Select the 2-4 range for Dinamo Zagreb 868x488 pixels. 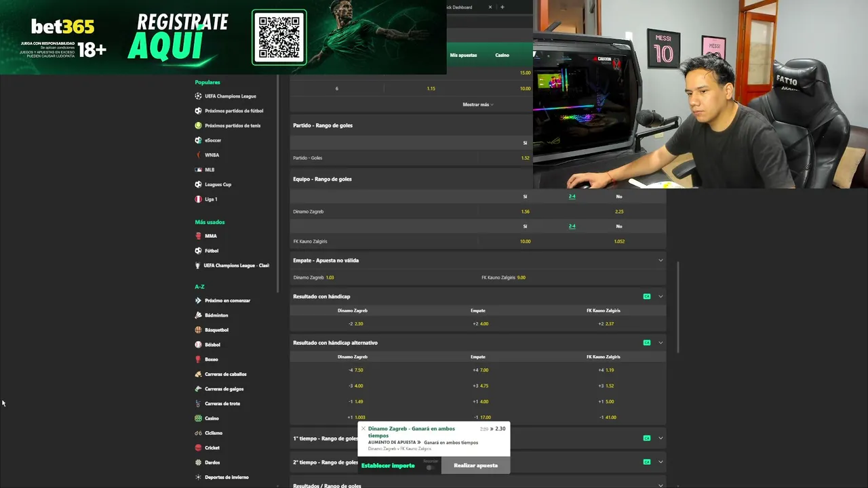point(572,197)
